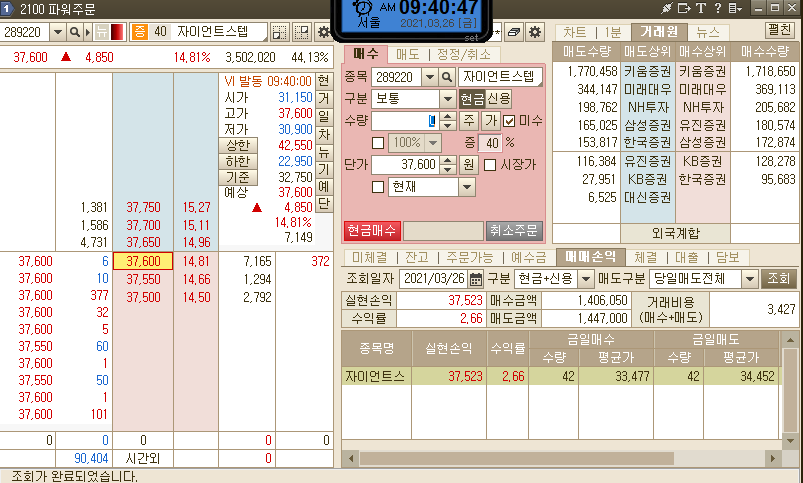The height and width of the screenshot is (483, 803).
Task: Click the 취소주문 cancel order button
Action: pos(514,230)
